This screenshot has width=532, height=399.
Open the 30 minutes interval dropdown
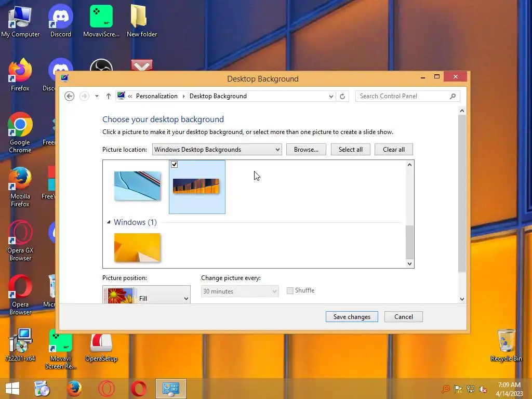click(240, 291)
